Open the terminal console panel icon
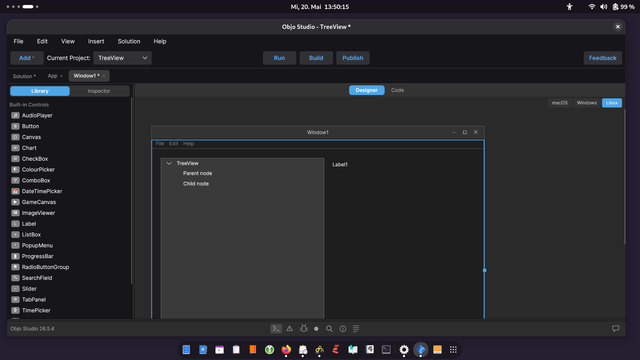Viewport: 640px width, 360px height. tap(276, 329)
